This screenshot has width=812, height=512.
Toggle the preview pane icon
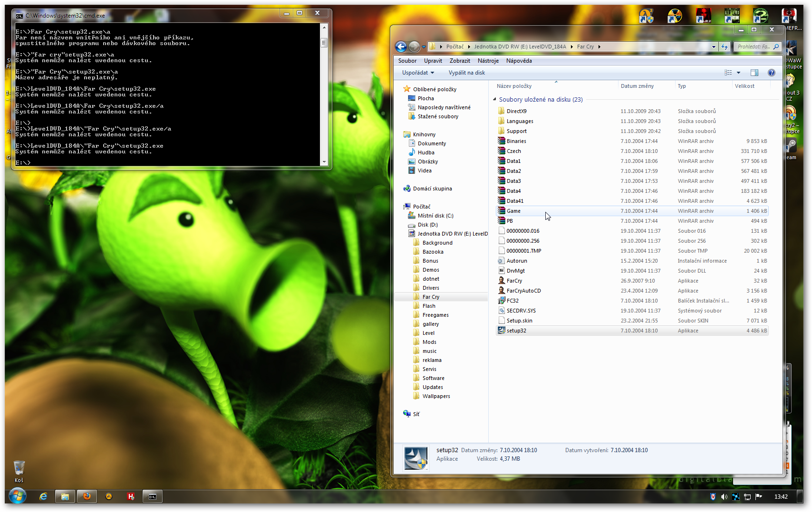pos(754,73)
